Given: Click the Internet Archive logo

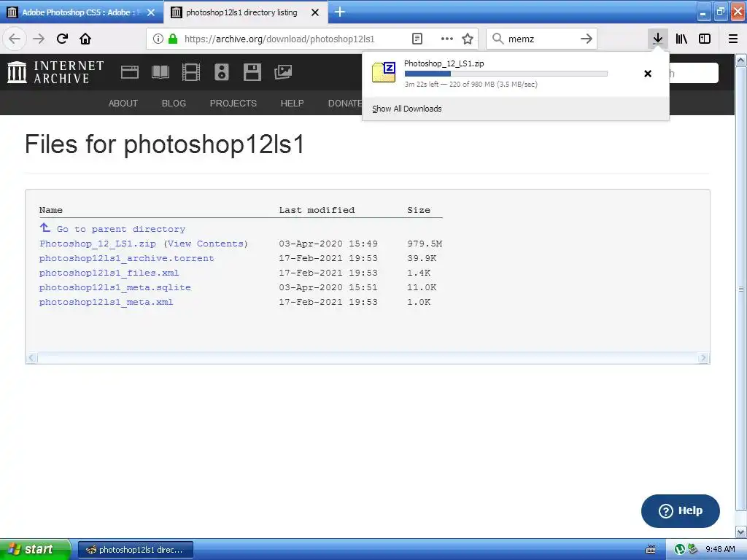Looking at the screenshot, I should pos(55,72).
